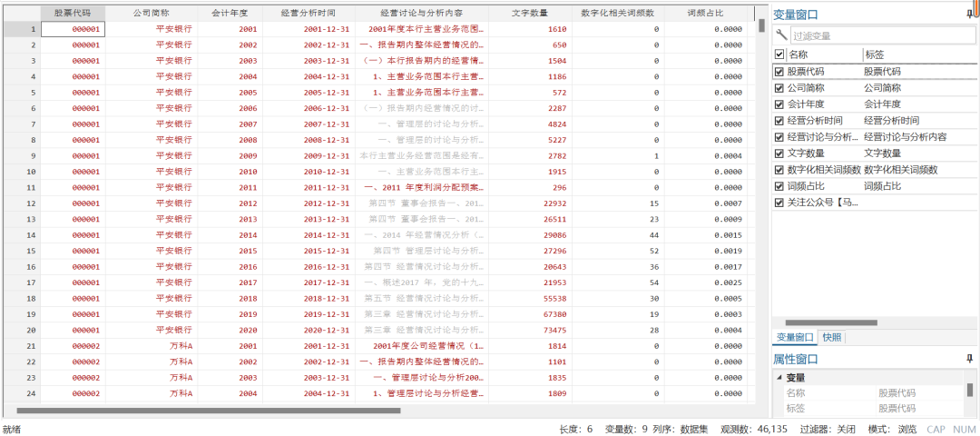
Task: Click the word frequency cell 44
Action: pos(618,235)
